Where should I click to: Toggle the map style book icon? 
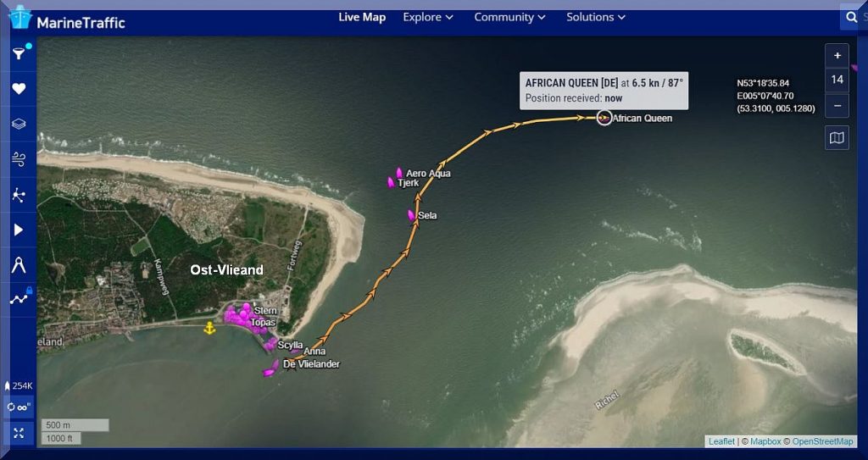click(x=837, y=137)
